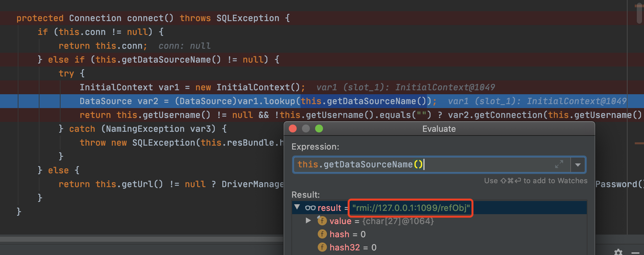Click the field icon next to hash32
The image size is (644, 255).
click(x=322, y=247)
